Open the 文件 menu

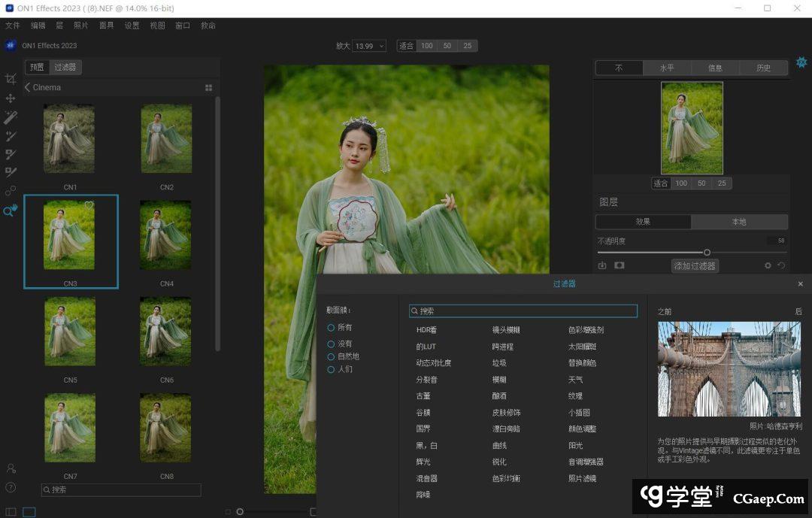coord(13,26)
